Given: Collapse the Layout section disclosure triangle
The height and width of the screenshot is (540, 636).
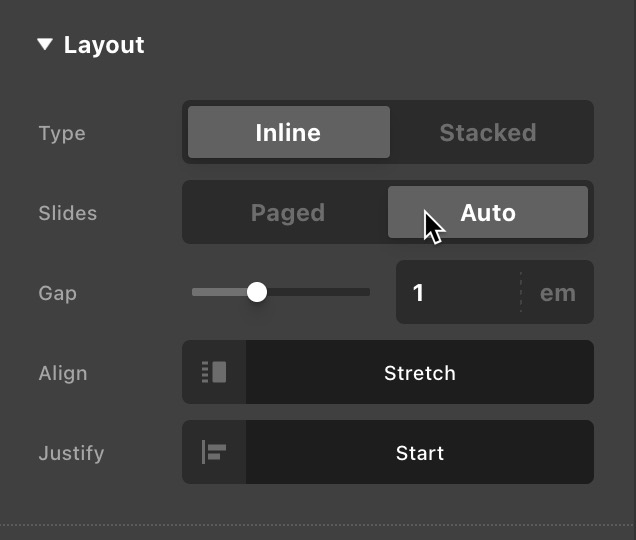Looking at the screenshot, I should pos(45,45).
